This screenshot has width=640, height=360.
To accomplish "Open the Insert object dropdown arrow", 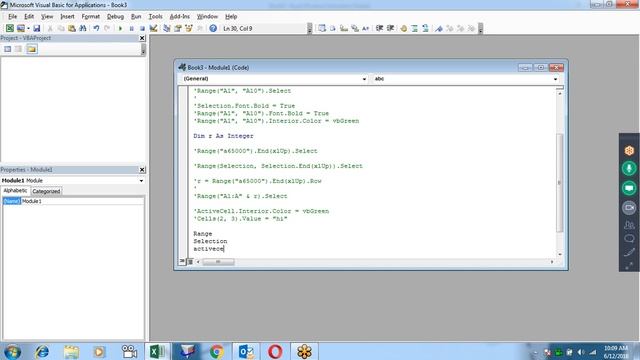I will [28, 28].
